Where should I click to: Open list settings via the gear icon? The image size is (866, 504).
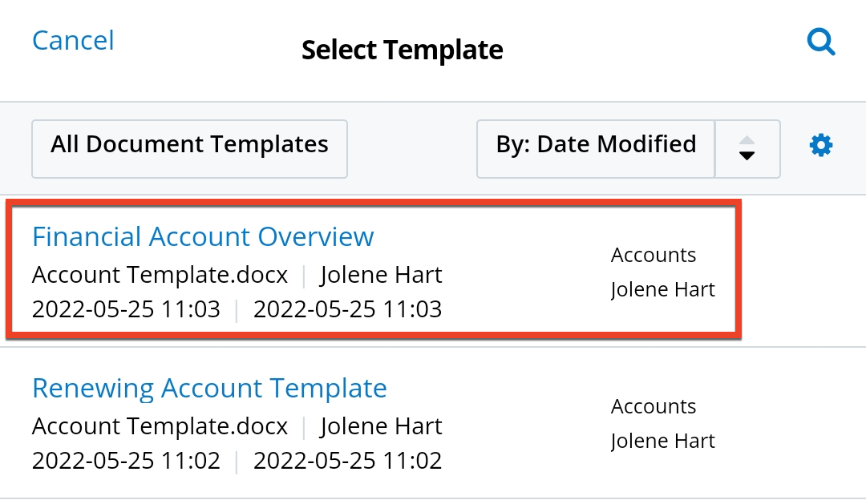tap(821, 146)
